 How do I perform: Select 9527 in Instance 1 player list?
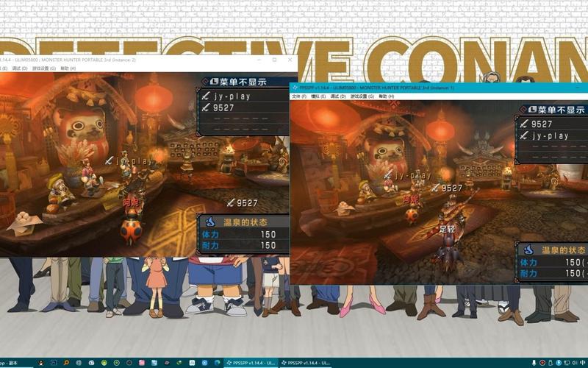point(542,124)
